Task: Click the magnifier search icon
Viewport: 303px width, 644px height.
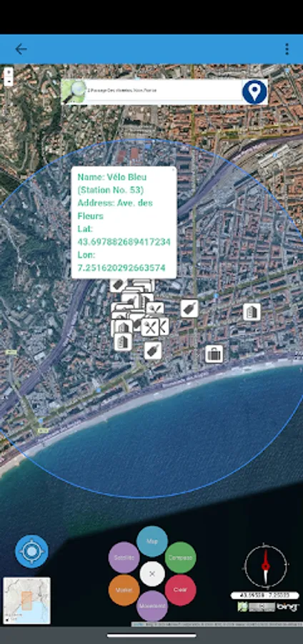Action: [74, 92]
